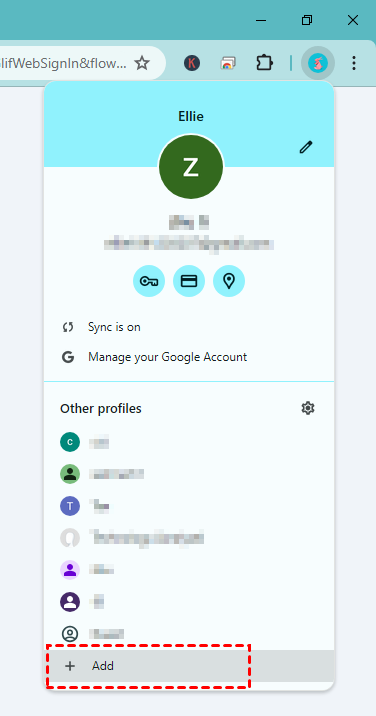This screenshot has height=716, width=376.
Task: Click the profile avatar in the toolbar
Action: click(x=318, y=63)
